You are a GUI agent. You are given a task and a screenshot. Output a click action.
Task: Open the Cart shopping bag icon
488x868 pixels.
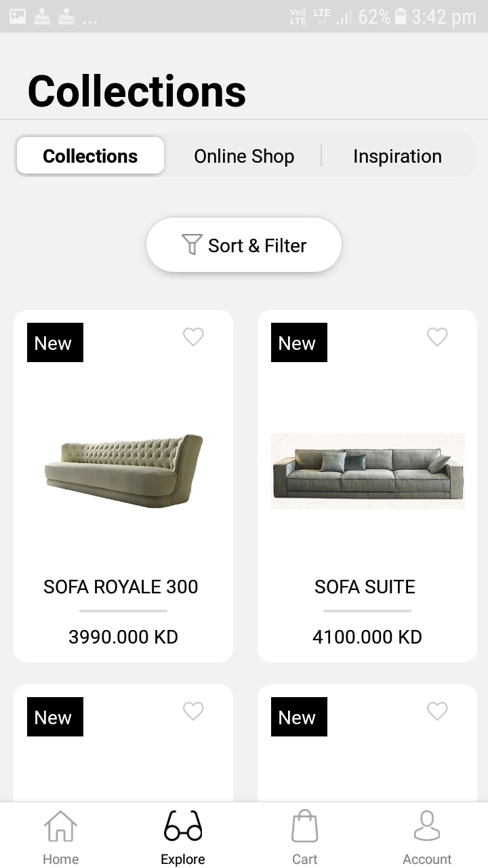pyautogui.click(x=304, y=827)
